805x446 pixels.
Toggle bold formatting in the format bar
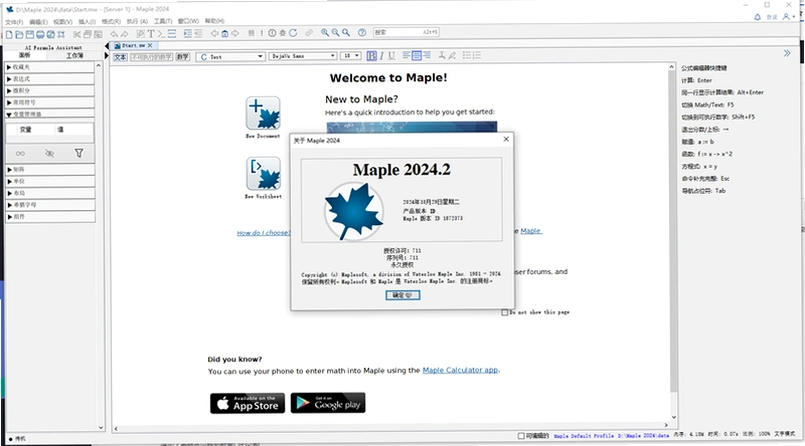[372, 55]
